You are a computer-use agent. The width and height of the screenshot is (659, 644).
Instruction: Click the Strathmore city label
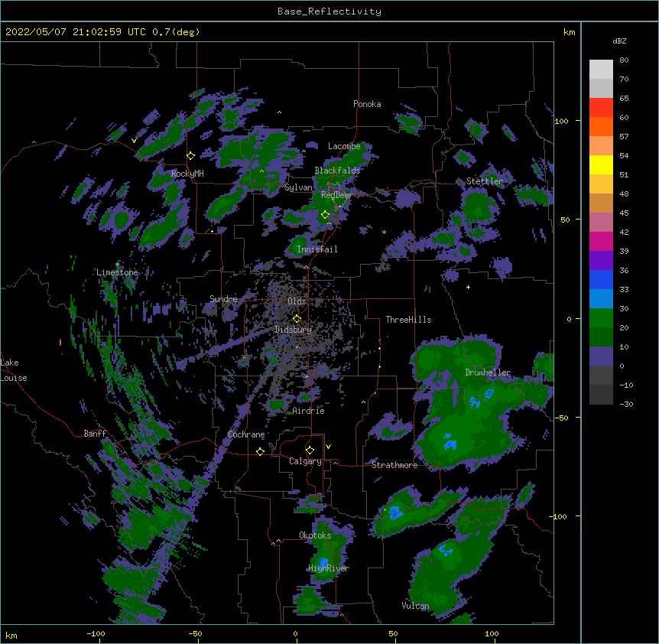coord(394,465)
